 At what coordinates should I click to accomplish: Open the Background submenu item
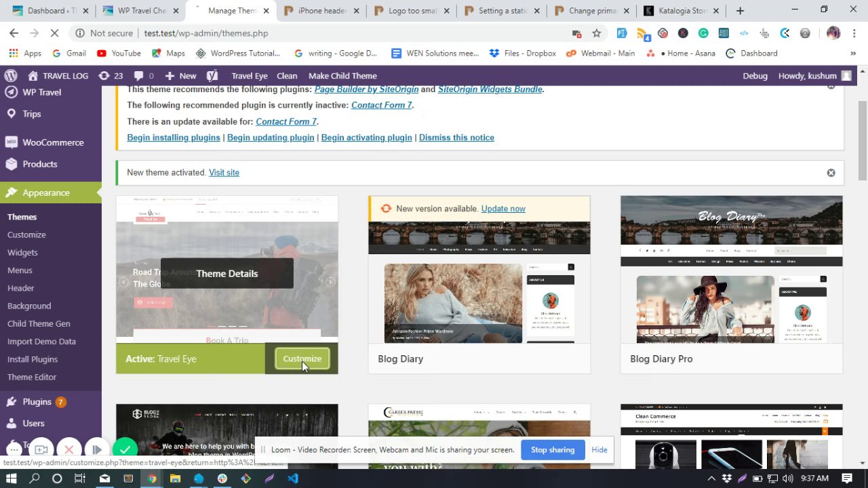pyautogui.click(x=29, y=306)
